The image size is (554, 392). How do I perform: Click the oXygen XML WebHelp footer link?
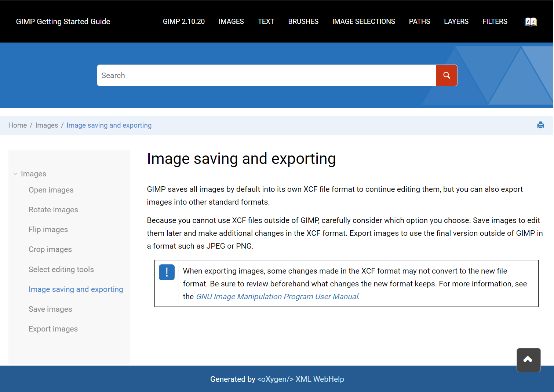300,379
